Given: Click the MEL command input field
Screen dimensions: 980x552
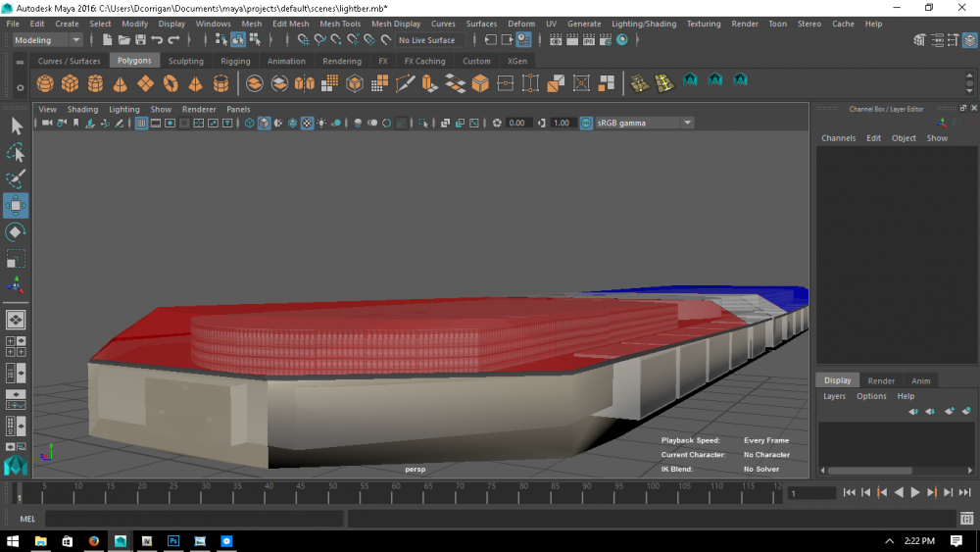Looking at the screenshot, I should 194,519.
